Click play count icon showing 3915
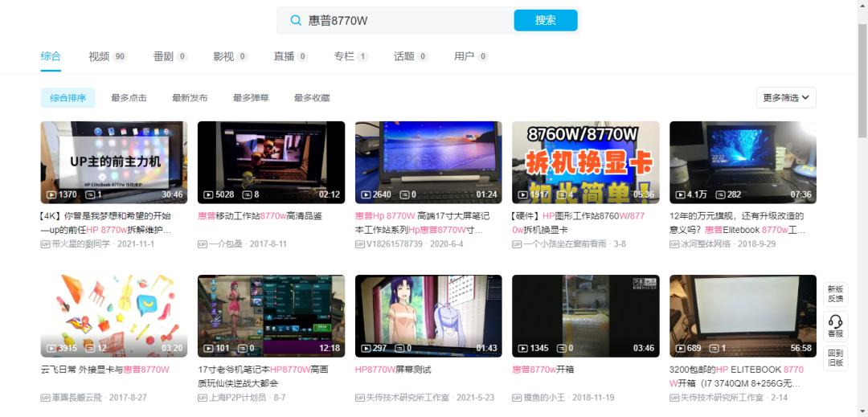 (x=51, y=349)
